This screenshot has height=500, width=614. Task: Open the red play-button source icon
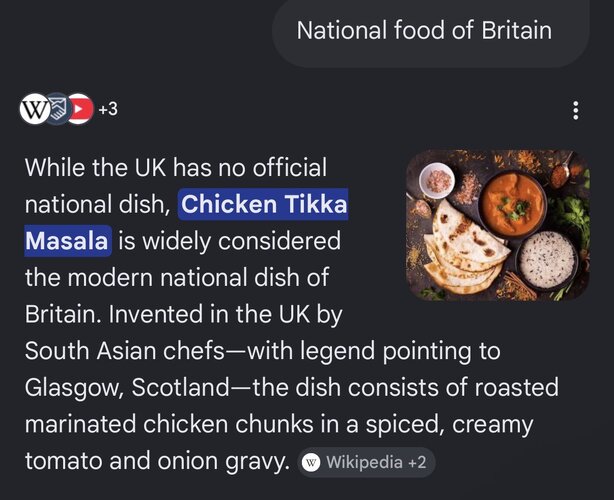(x=80, y=109)
